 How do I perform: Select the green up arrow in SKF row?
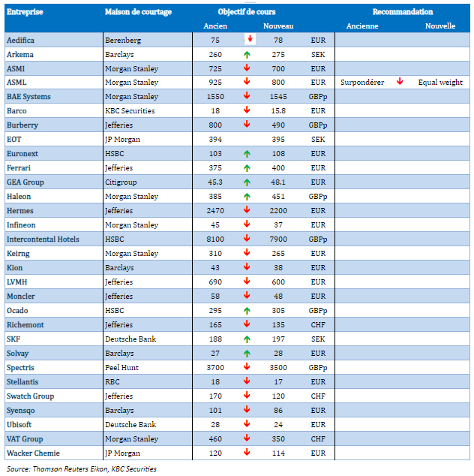pyautogui.click(x=247, y=339)
